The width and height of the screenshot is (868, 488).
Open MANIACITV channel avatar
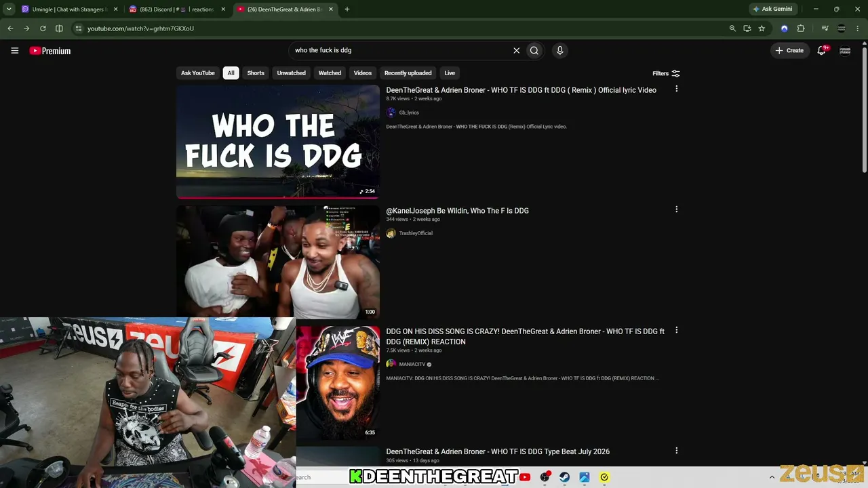391,364
